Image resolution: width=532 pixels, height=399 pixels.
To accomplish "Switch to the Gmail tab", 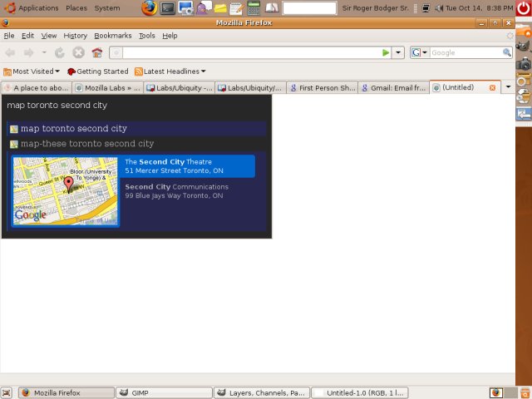I will 393,87.
